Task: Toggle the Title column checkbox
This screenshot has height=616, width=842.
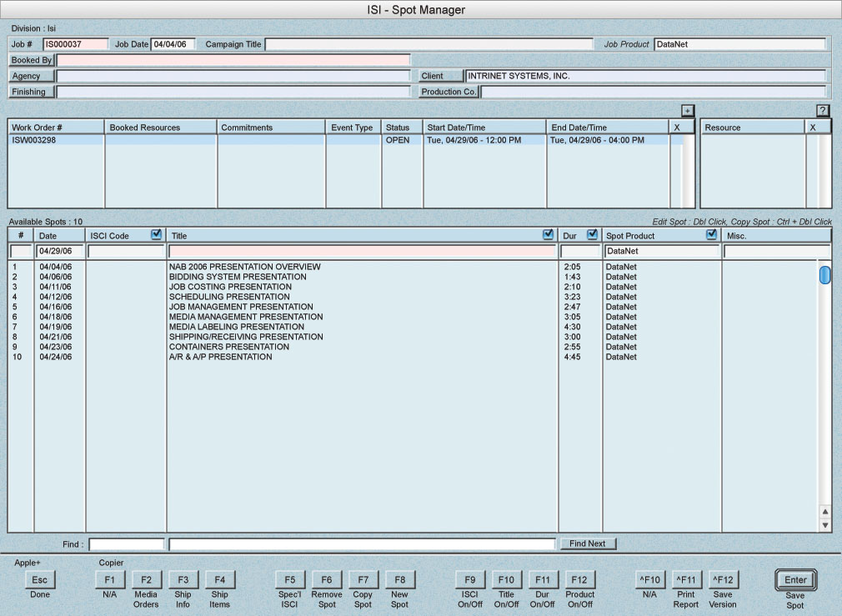Action: click(x=548, y=235)
